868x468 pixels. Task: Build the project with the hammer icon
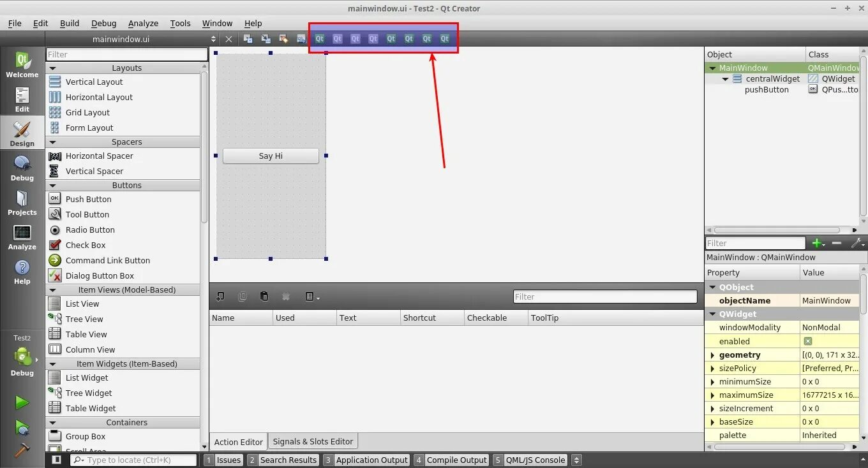coord(22,450)
